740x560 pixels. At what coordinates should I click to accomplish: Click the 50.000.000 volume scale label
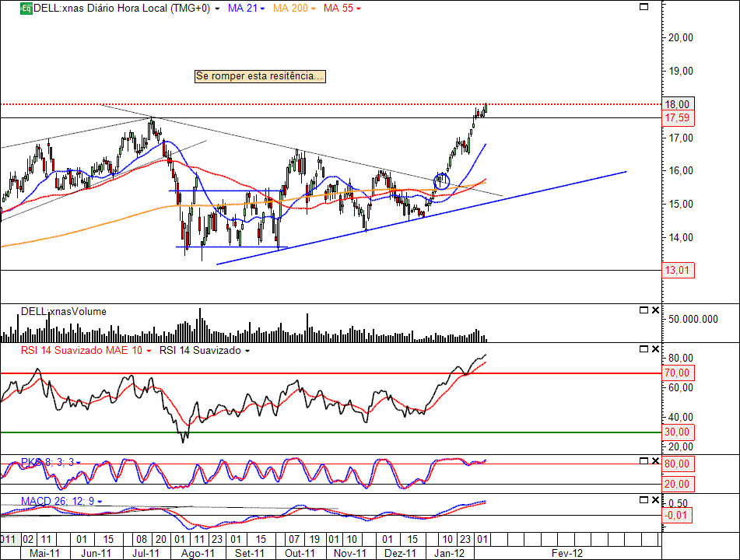click(693, 320)
